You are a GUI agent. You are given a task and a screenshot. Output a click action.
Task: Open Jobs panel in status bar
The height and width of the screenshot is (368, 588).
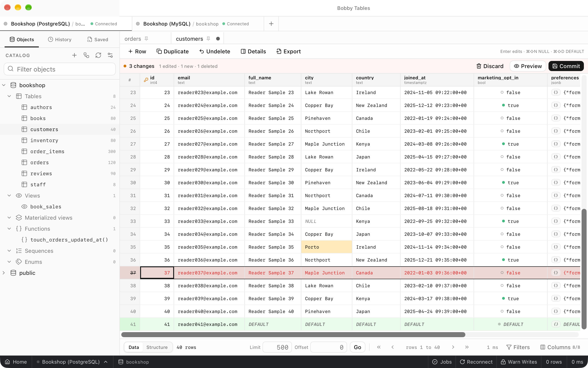442,362
